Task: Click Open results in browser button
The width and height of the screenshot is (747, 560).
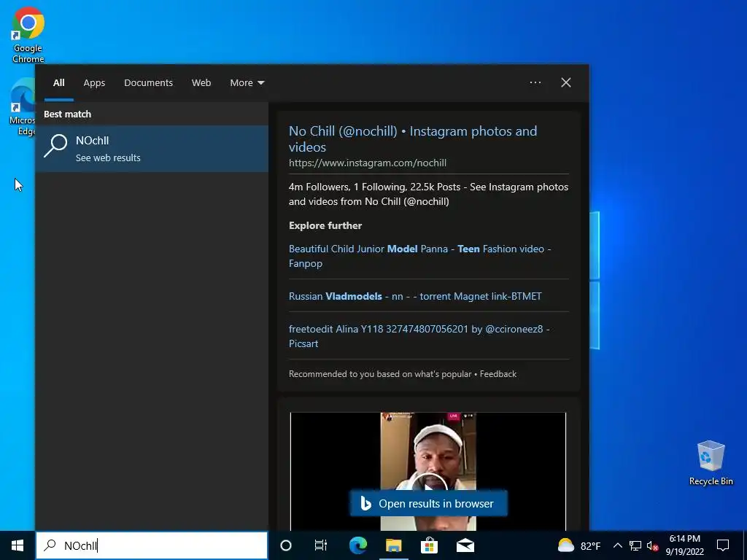Action: coord(428,503)
